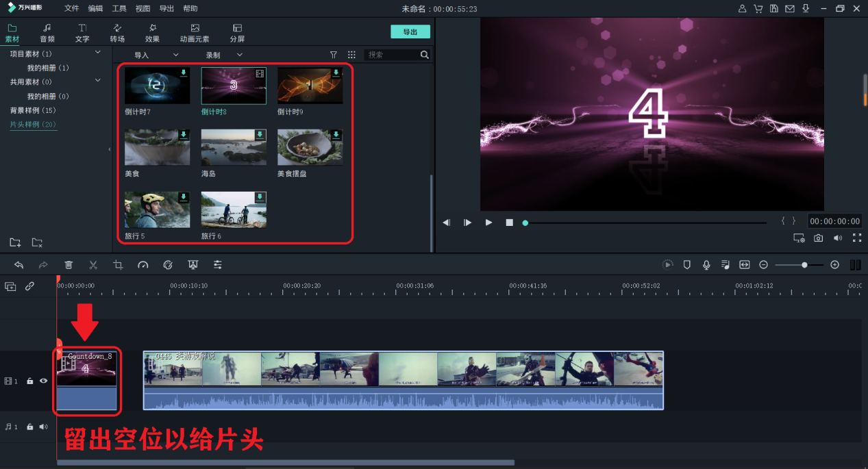Click the green 导出 export button
The image size is (868, 469).
pyautogui.click(x=410, y=32)
